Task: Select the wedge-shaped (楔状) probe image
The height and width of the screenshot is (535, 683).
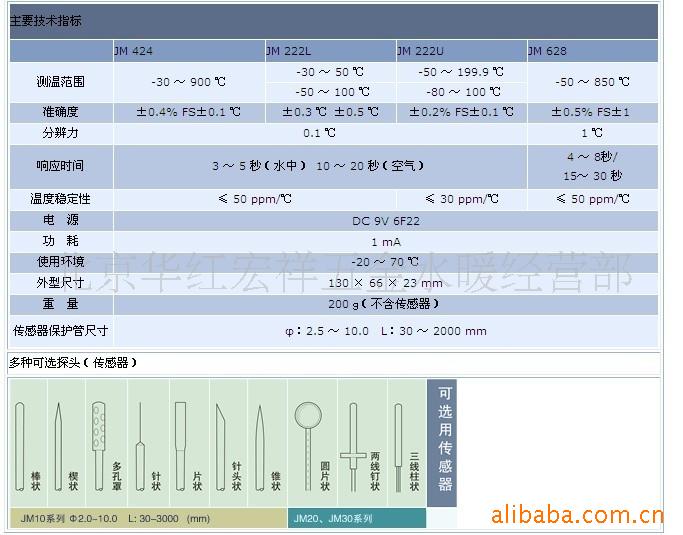Action: pyautogui.click(x=58, y=447)
